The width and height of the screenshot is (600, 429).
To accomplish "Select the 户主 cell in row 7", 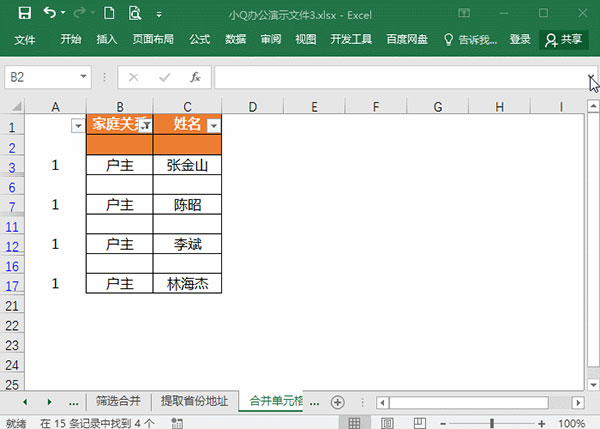I will point(120,204).
